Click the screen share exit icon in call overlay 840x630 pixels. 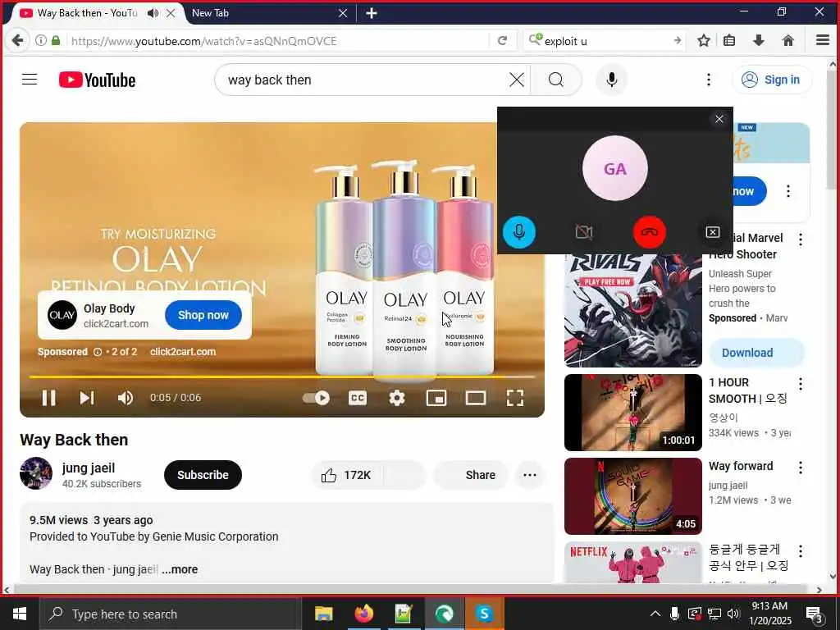click(713, 232)
